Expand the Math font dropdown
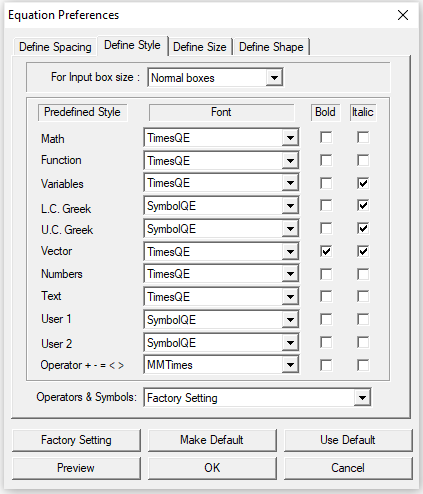The image size is (423, 494). 290,137
